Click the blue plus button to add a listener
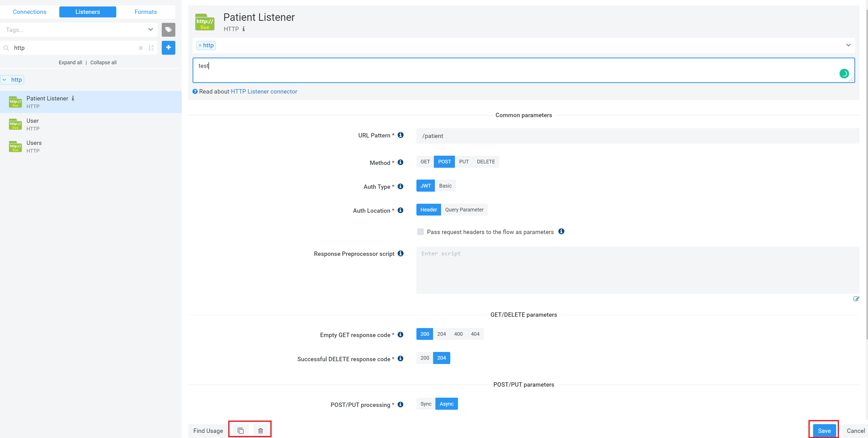Viewport: 868px width, 438px height. tap(168, 48)
